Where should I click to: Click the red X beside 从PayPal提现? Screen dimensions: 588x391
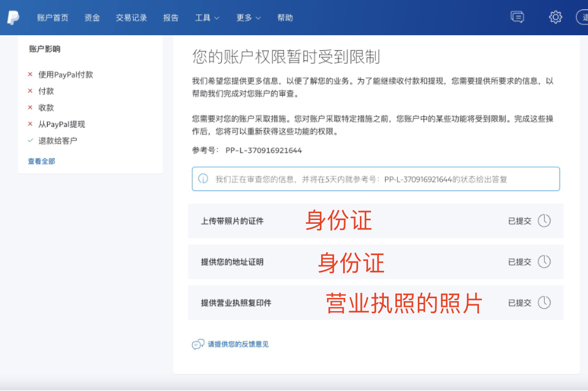point(30,124)
